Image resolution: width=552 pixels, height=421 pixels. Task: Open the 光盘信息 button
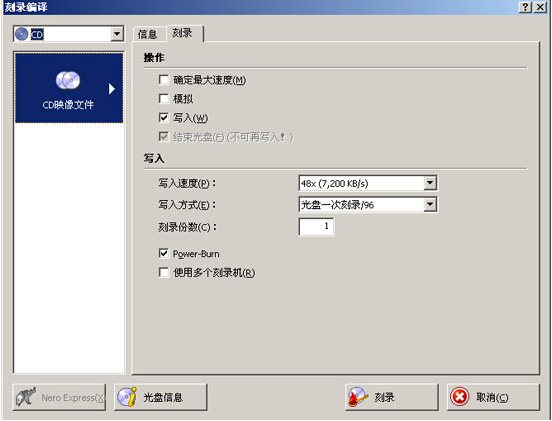pos(161,397)
